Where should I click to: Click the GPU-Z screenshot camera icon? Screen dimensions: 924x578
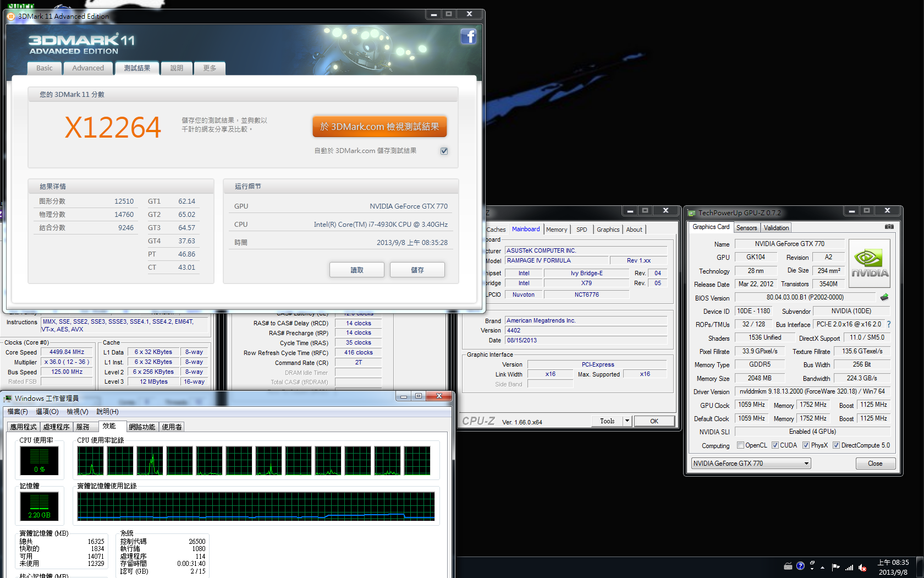pyautogui.click(x=889, y=227)
